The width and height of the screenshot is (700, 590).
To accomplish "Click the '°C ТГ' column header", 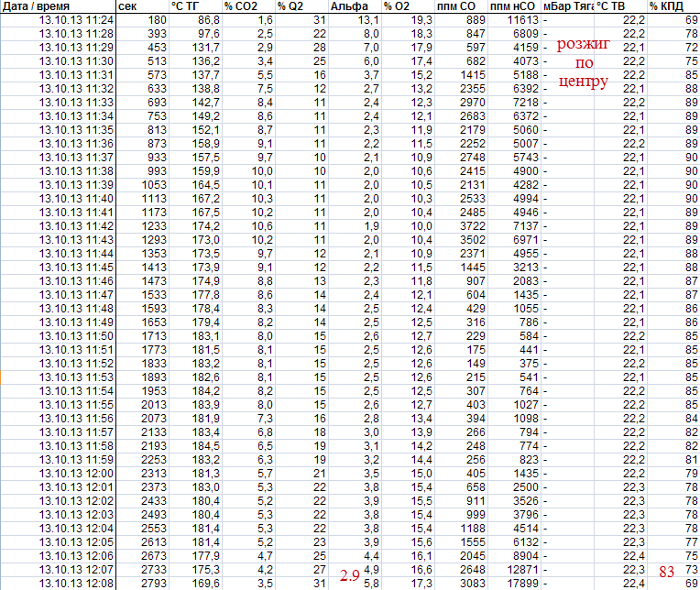I will 186,6.
